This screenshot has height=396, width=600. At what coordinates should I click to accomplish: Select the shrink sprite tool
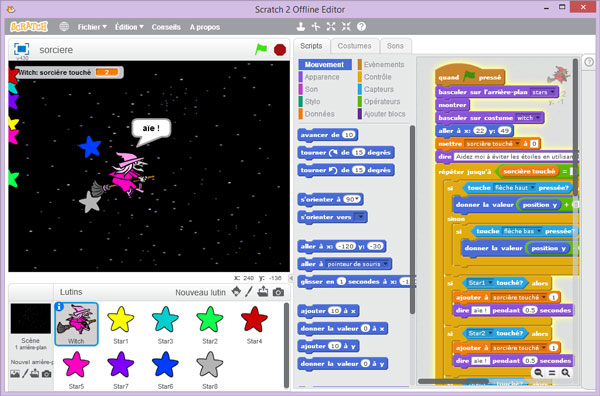[x=346, y=26]
